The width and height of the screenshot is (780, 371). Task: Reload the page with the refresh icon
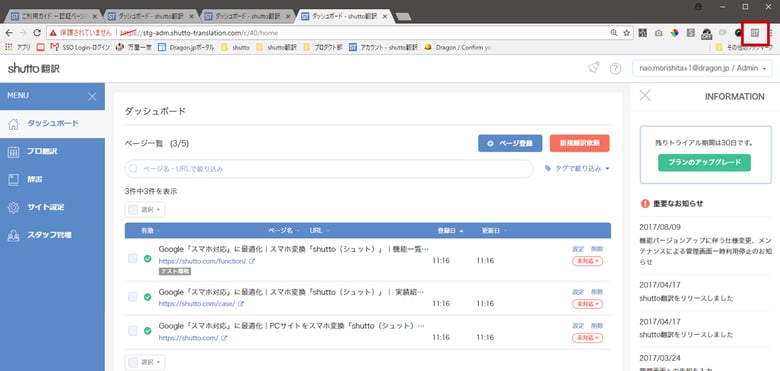tap(37, 33)
